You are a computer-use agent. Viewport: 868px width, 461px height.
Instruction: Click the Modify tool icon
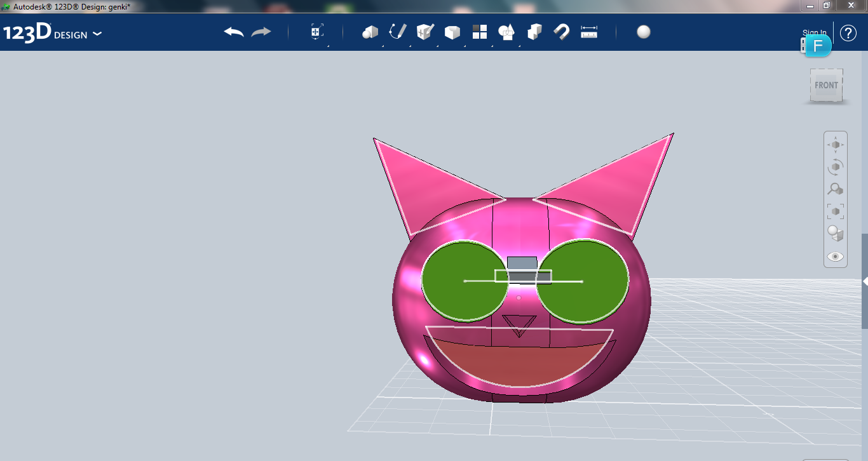click(452, 32)
